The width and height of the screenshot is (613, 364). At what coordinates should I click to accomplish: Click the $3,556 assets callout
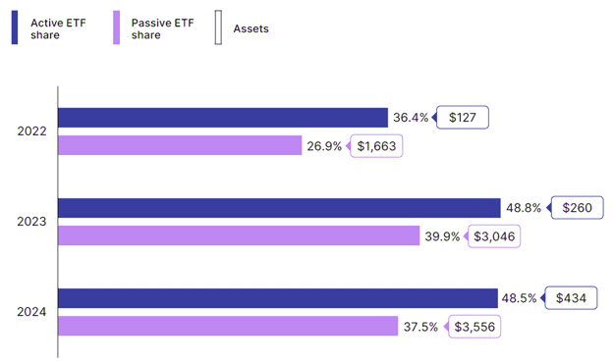tap(474, 327)
